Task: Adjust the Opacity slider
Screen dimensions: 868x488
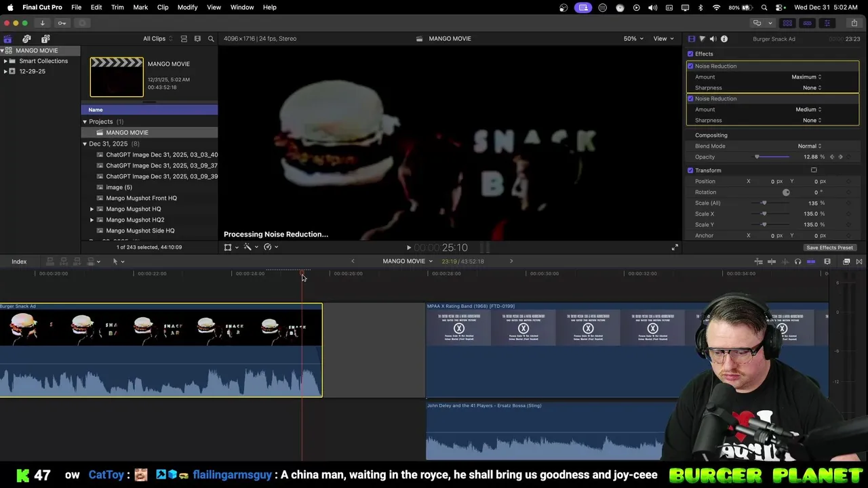Action: pos(772,157)
